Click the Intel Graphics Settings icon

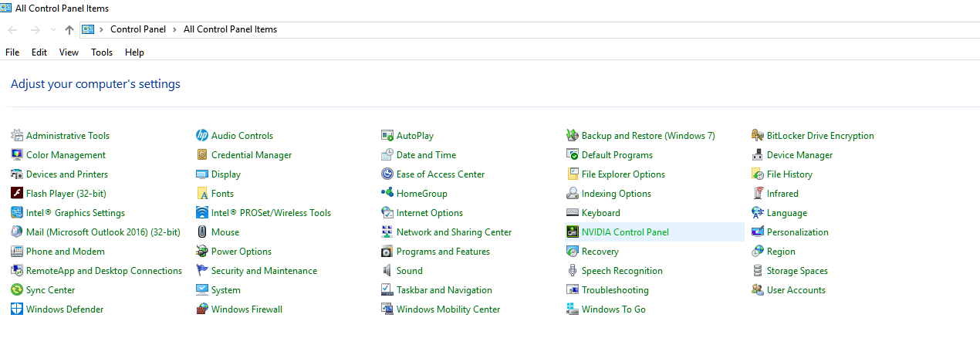point(17,213)
